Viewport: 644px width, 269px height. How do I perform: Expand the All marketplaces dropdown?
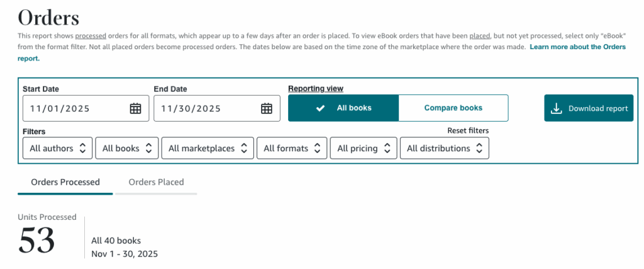point(208,149)
